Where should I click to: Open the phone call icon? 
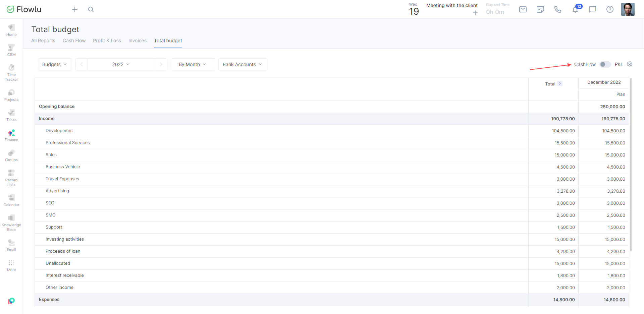(558, 9)
